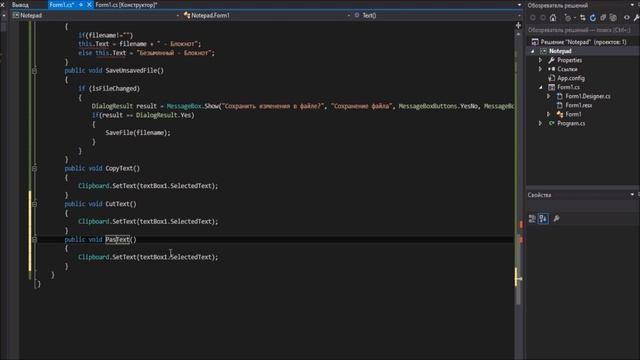
Task: Click Forward icon in Solution Explorer toolbar
Action: [x=543, y=18]
